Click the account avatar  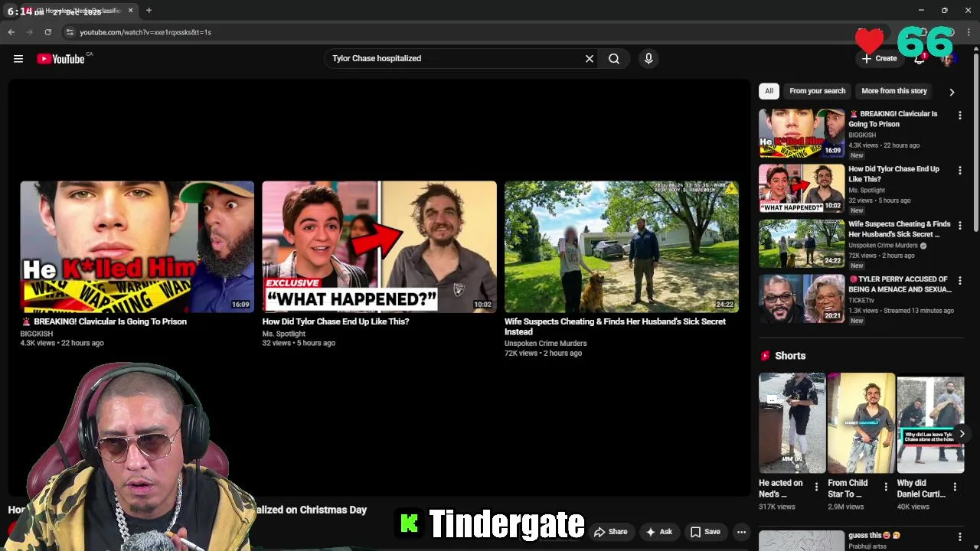[948, 59]
